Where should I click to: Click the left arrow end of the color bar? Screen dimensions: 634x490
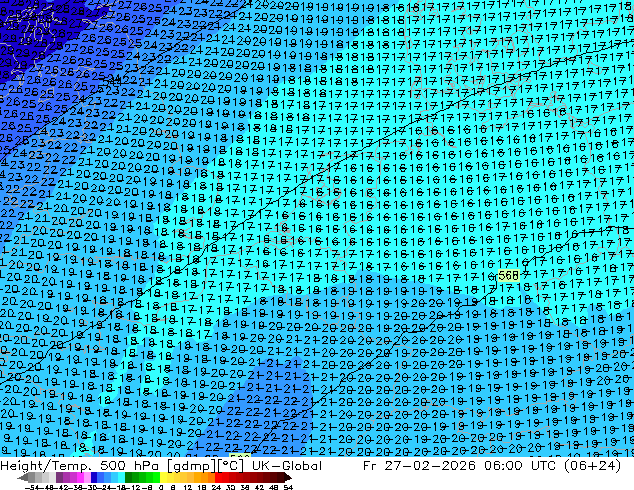22,477
